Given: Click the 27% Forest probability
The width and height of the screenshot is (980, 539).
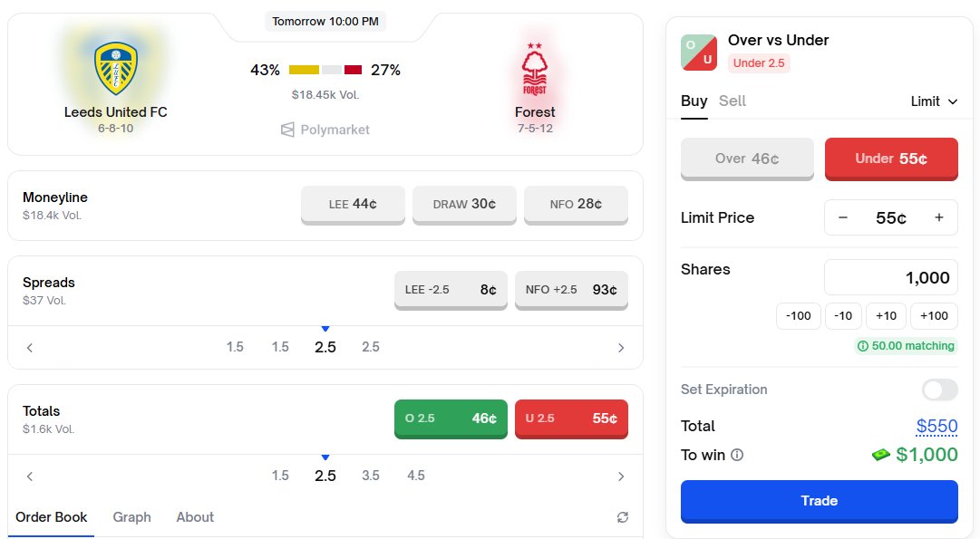Looking at the screenshot, I should 385,70.
